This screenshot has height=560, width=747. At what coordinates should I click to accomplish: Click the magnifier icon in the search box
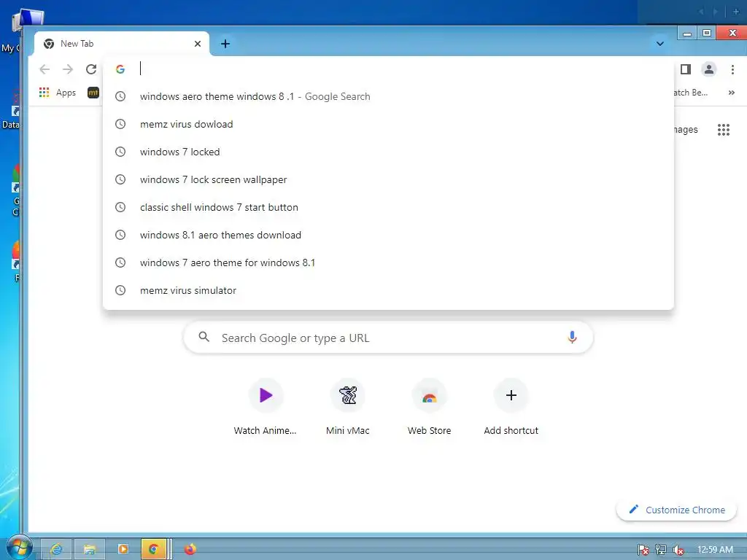204,337
